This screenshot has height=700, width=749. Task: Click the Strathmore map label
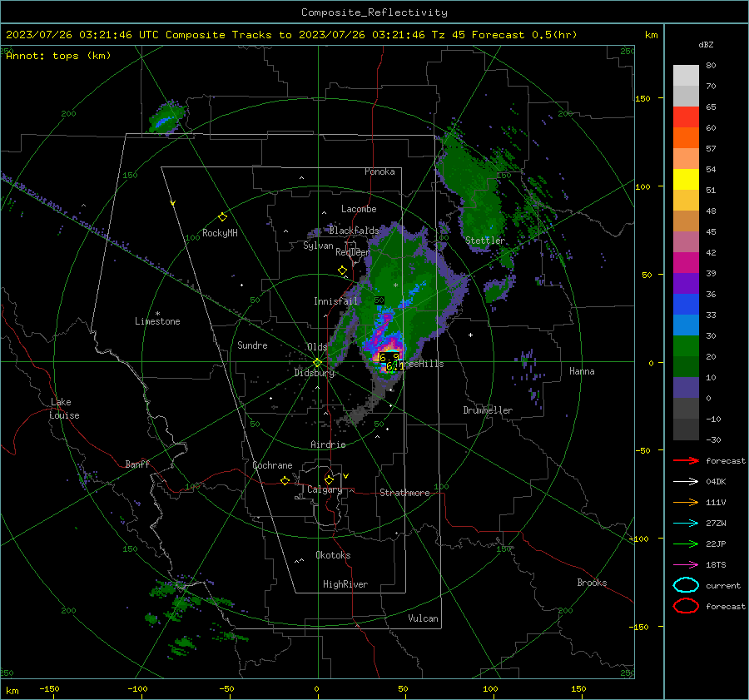(x=404, y=493)
